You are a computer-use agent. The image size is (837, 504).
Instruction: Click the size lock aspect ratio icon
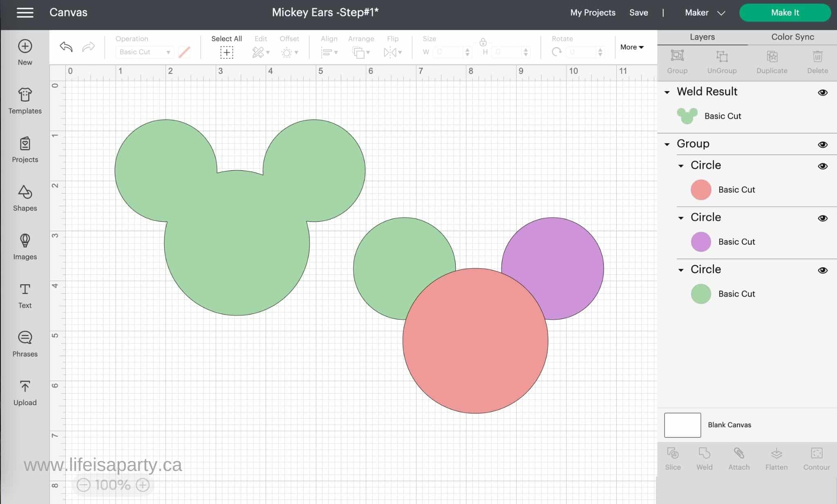pos(483,42)
